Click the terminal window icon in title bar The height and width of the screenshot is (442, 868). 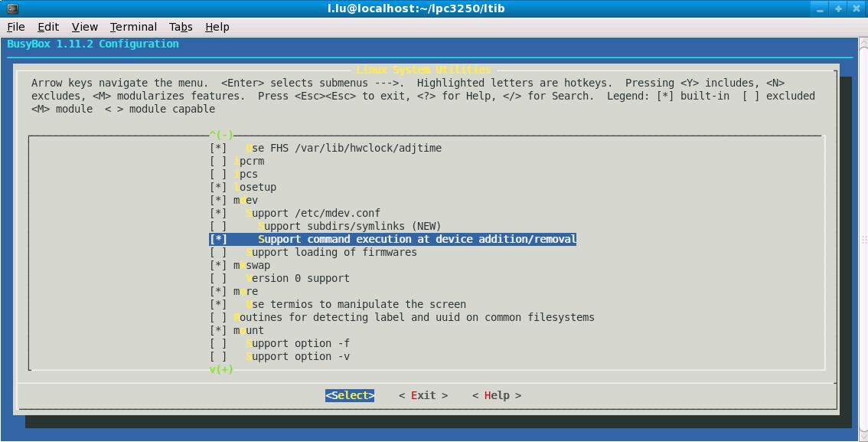point(12,8)
